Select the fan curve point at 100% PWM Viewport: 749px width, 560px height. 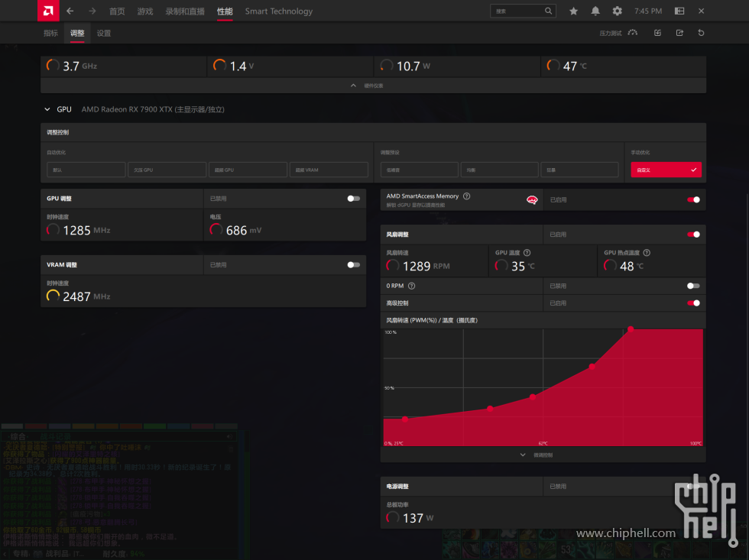(x=631, y=329)
